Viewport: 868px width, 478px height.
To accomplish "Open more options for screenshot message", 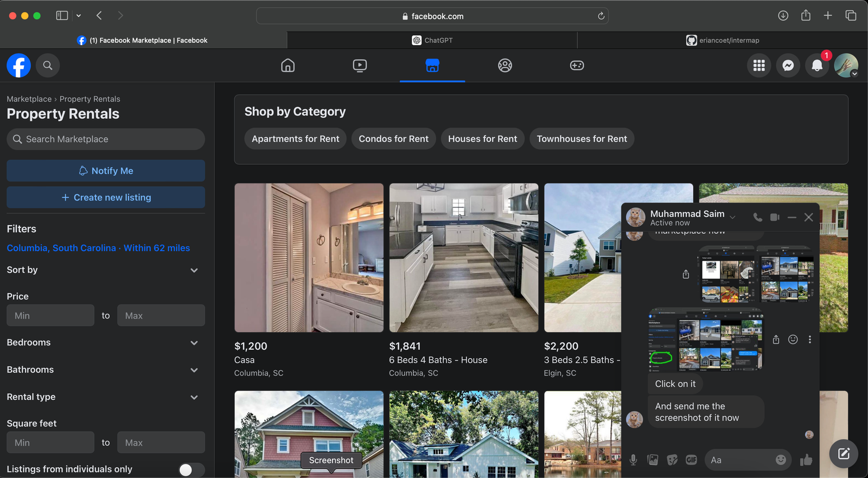I will pyautogui.click(x=810, y=340).
